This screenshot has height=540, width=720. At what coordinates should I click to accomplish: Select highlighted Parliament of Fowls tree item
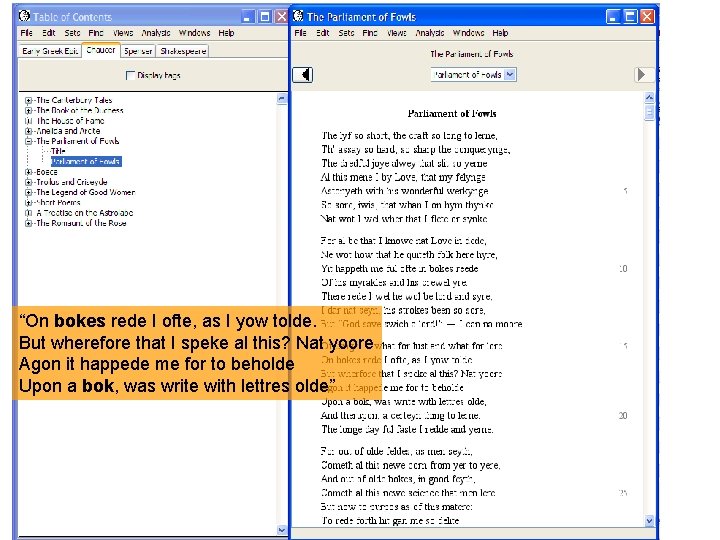pyautogui.click(x=86, y=161)
